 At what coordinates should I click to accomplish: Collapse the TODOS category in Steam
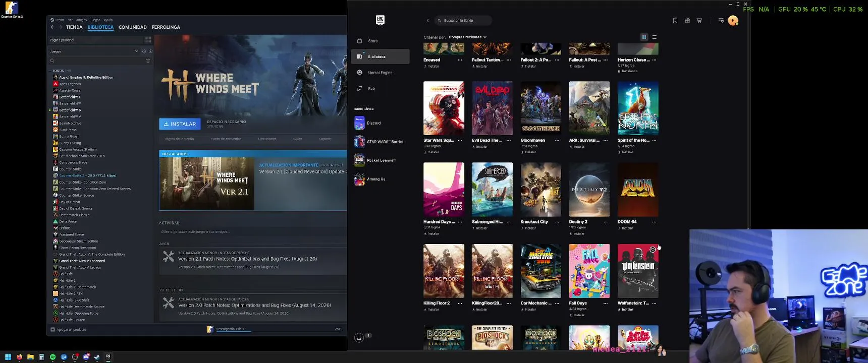tap(50, 71)
